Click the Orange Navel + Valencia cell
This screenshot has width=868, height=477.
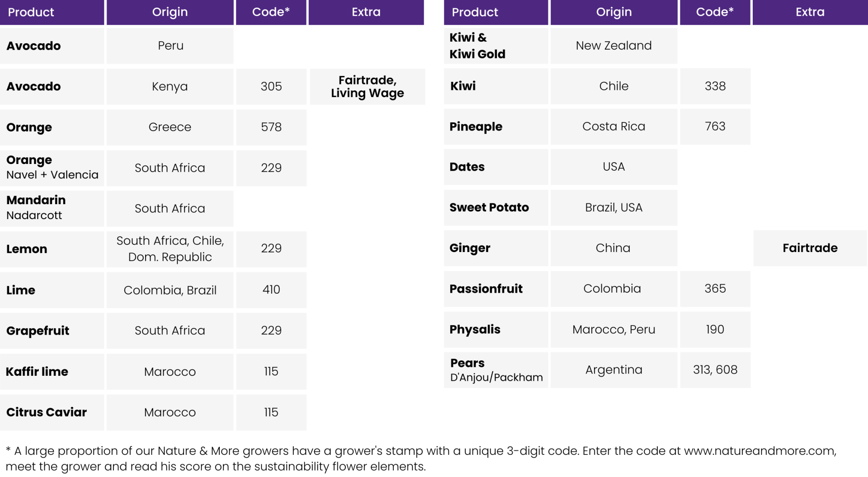click(x=52, y=168)
